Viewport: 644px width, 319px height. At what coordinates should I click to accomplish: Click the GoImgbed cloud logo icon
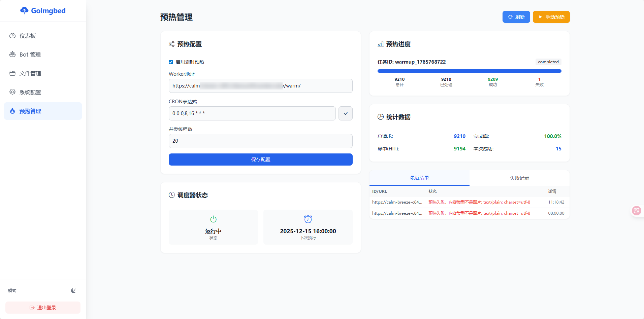(x=24, y=10)
